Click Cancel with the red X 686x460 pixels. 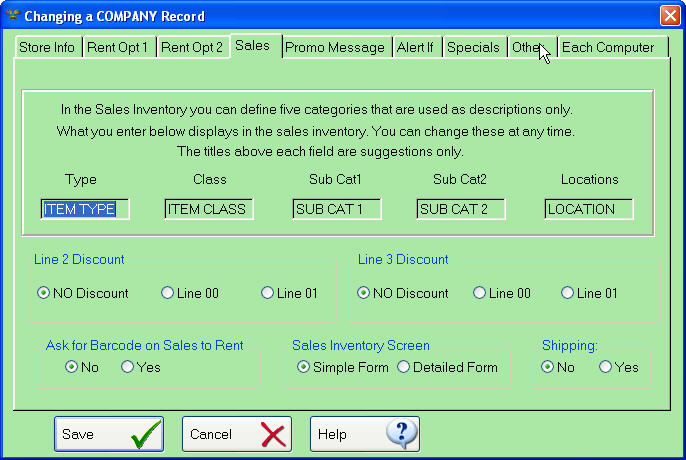[x=236, y=434]
